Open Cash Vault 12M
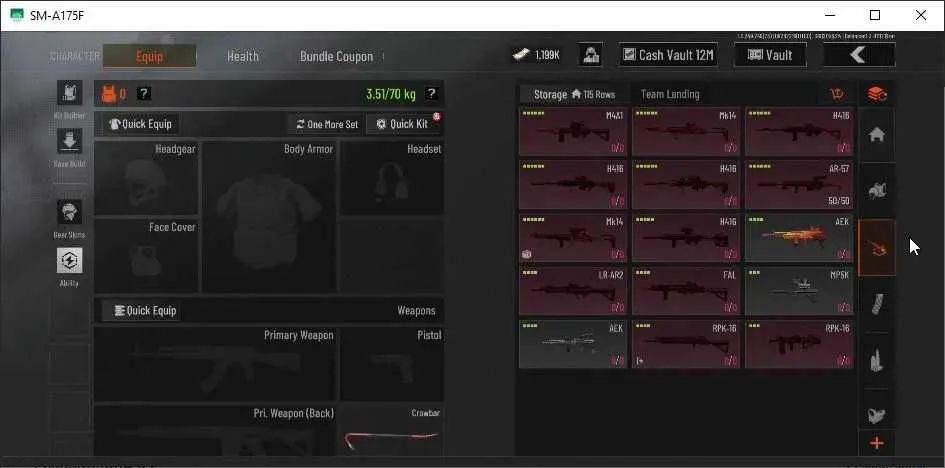 668,55
